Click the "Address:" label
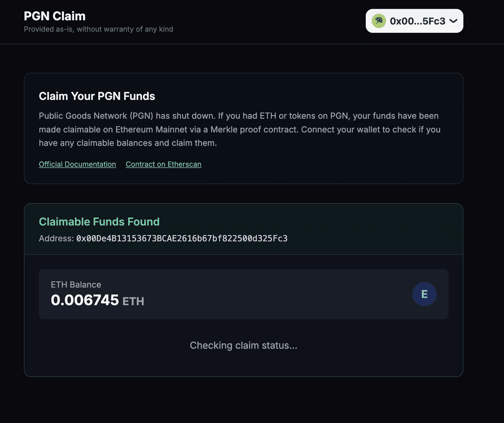Viewport: 504px width, 423px height. 56,238
